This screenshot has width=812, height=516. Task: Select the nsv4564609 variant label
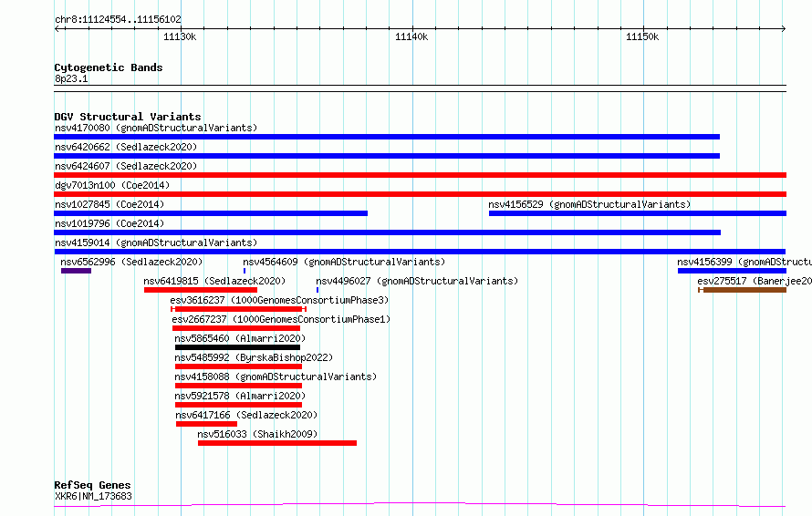344,262
